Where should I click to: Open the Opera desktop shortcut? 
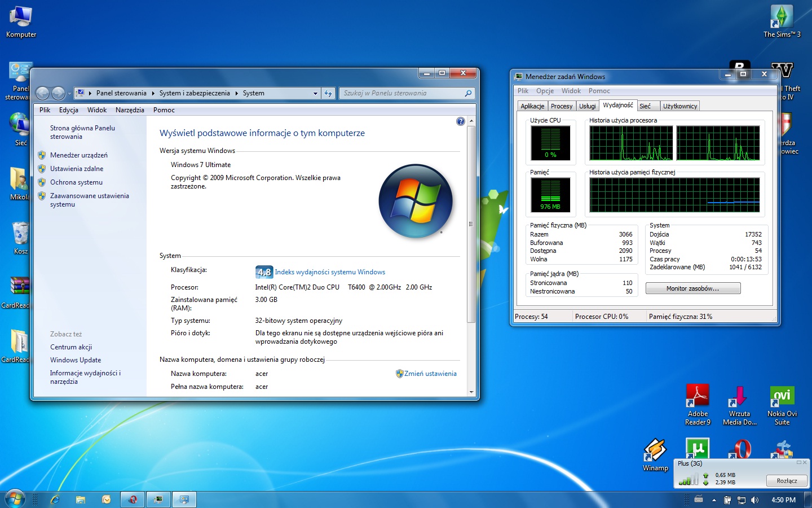point(739,449)
